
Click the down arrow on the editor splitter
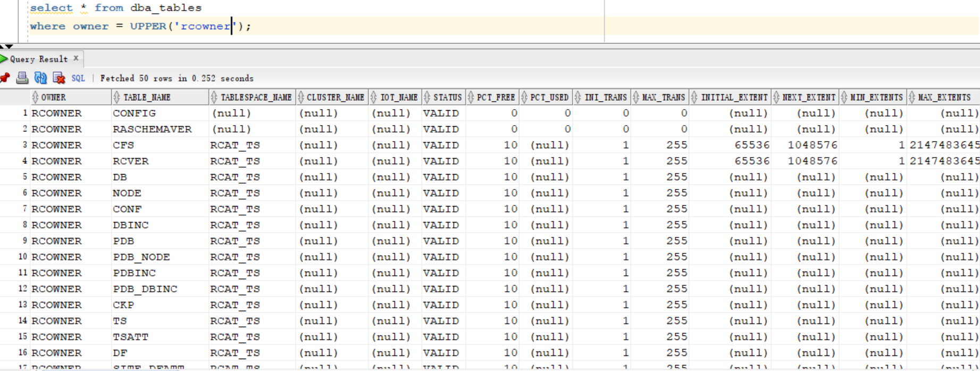tap(10, 47)
